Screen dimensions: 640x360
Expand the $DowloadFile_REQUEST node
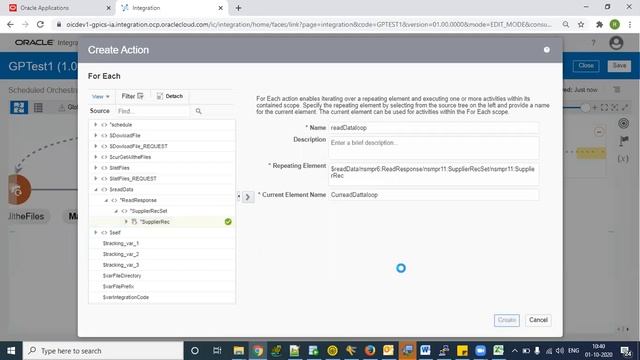pyautogui.click(x=96, y=146)
